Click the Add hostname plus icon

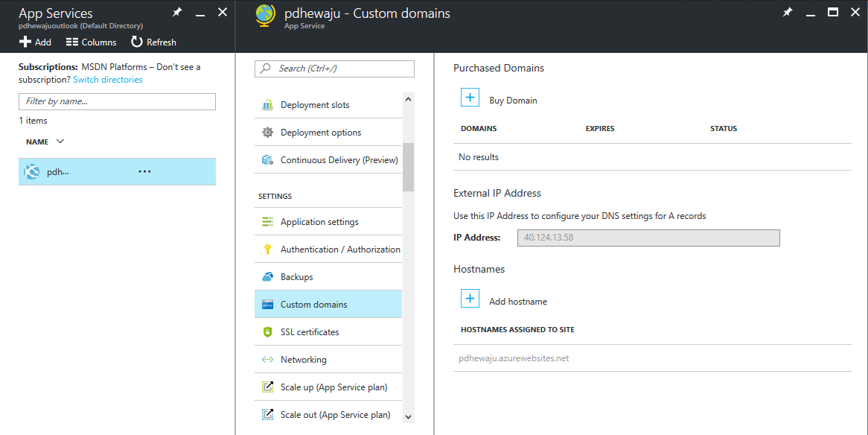coord(470,298)
